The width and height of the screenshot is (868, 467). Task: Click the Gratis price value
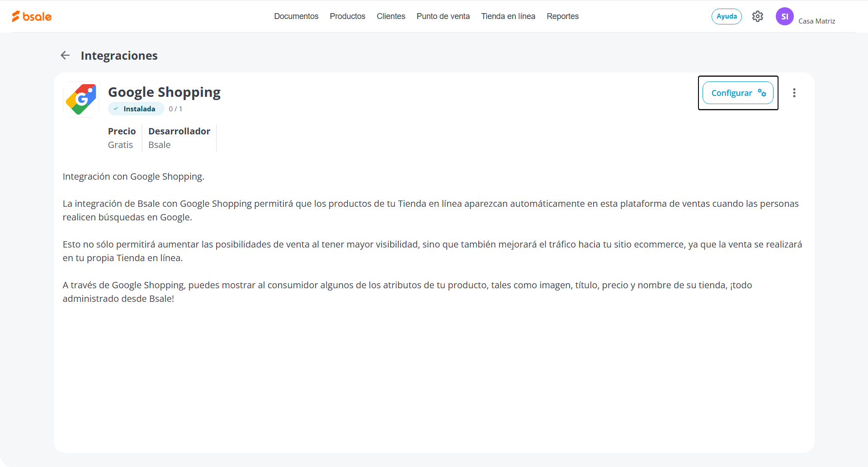120,145
